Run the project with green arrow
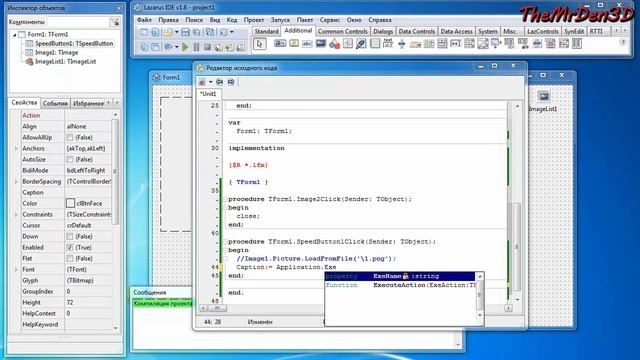The height and width of the screenshot is (360, 640). pyautogui.click(x=185, y=47)
